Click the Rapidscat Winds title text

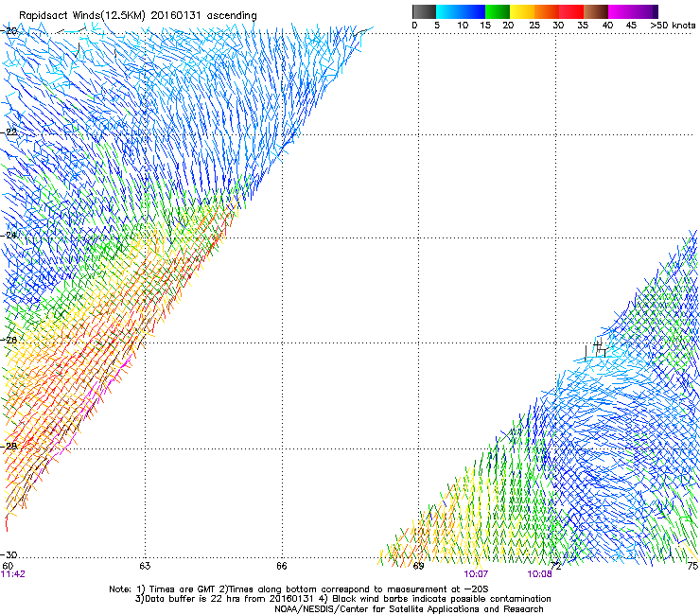[138, 15]
